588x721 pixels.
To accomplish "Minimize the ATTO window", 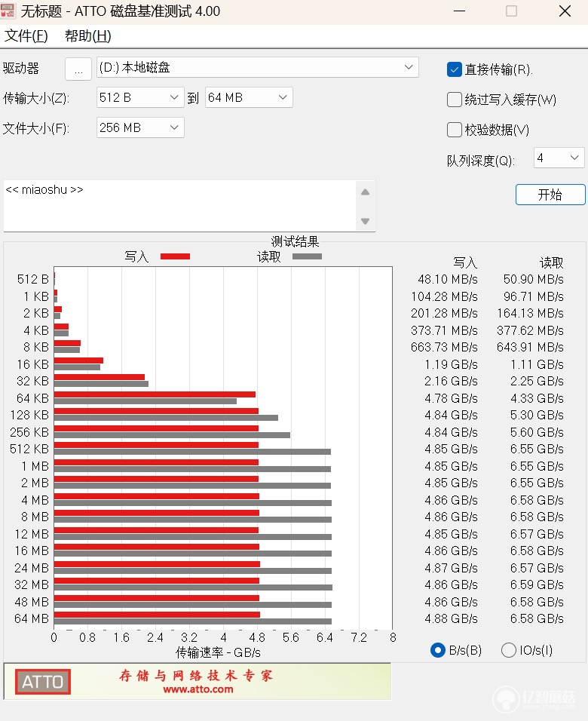I will (459, 11).
